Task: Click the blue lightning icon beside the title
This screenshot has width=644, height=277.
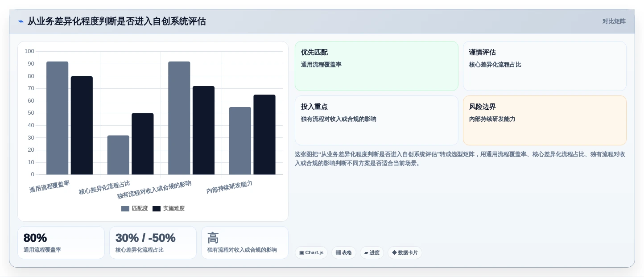Action: pyautogui.click(x=21, y=21)
